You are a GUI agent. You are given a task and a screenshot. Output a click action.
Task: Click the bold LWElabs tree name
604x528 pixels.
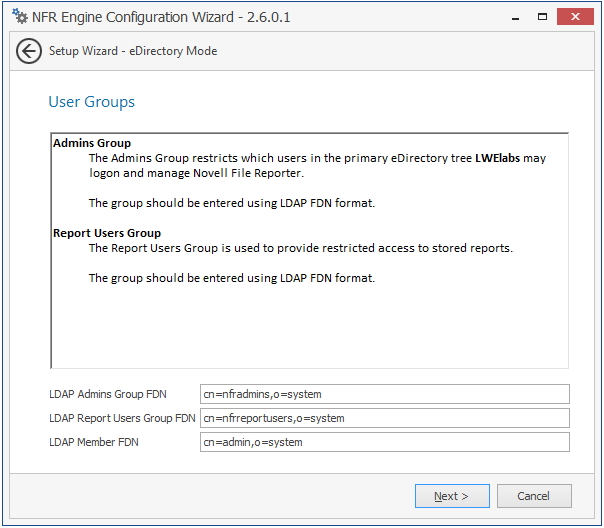pyautogui.click(x=502, y=158)
